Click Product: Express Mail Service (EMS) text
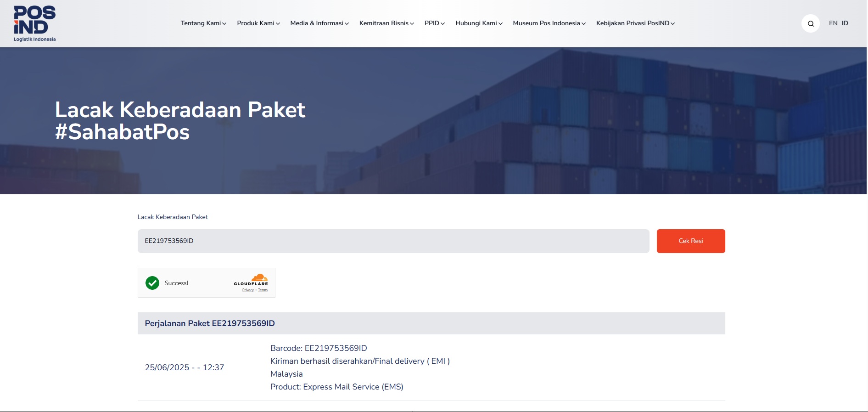 (x=336, y=387)
